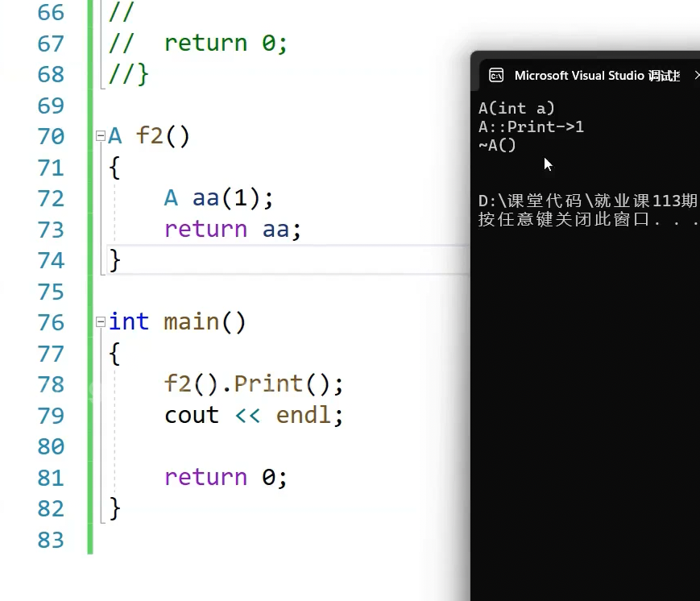Click closing brace on line 74
This screenshot has height=601, width=700.
pos(114,260)
